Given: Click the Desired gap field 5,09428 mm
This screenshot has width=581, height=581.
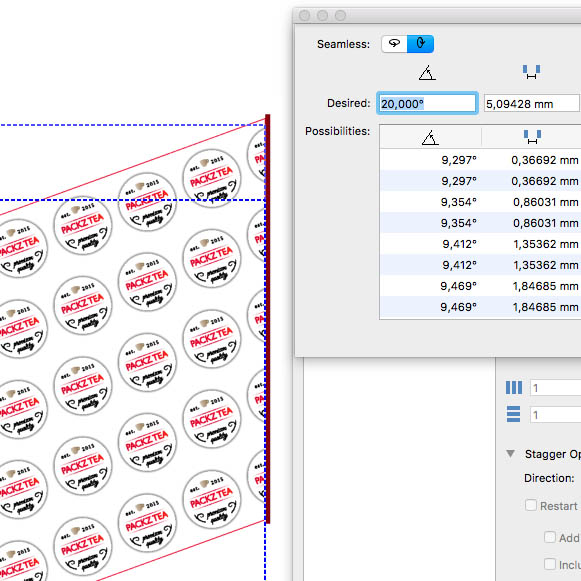Looking at the screenshot, I should coord(532,104).
